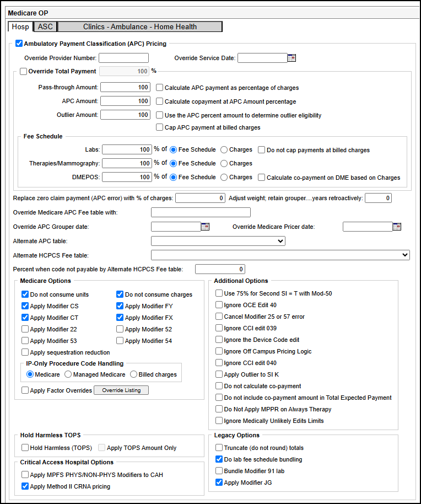This screenshot has height=504, width=421.
Task: Expand the Alternate HCPCS Fee table dropdown
Action: point(280,255)
